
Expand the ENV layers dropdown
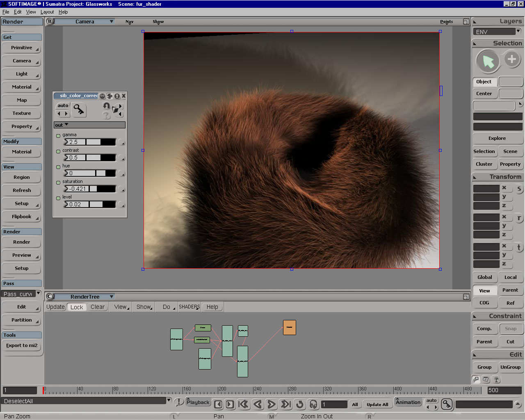click(518, 31)
